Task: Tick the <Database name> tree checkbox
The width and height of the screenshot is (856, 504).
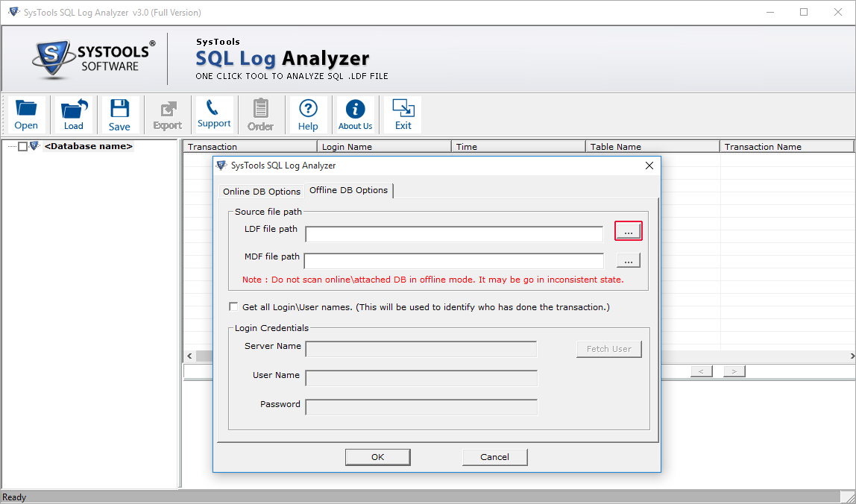Action: 22,146
